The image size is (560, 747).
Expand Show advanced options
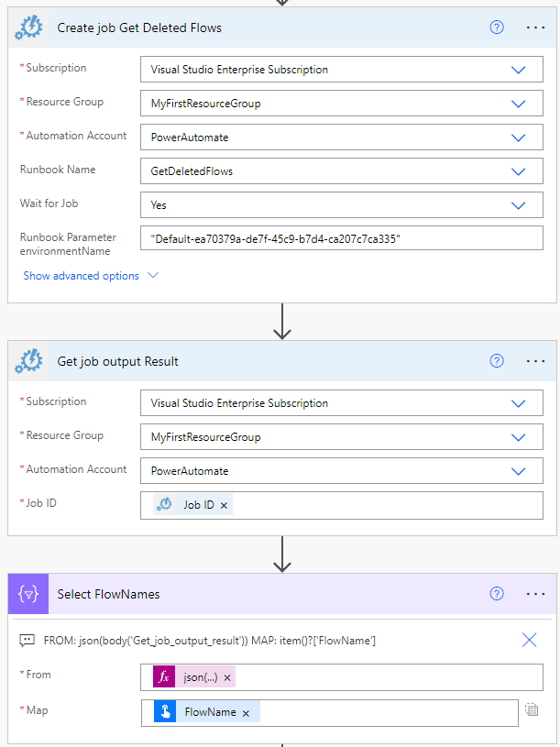click(x=90, y=276)
